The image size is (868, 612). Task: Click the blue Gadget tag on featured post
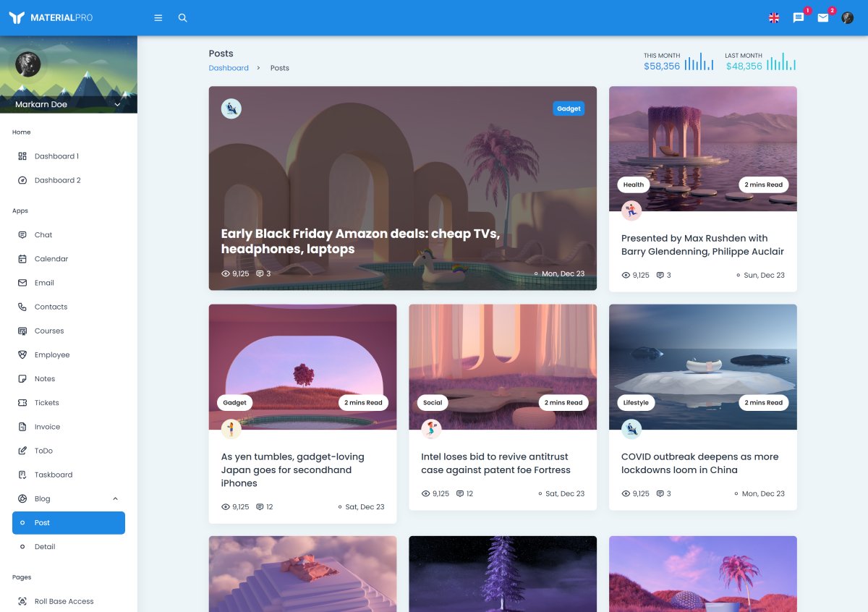coord(569,109)
